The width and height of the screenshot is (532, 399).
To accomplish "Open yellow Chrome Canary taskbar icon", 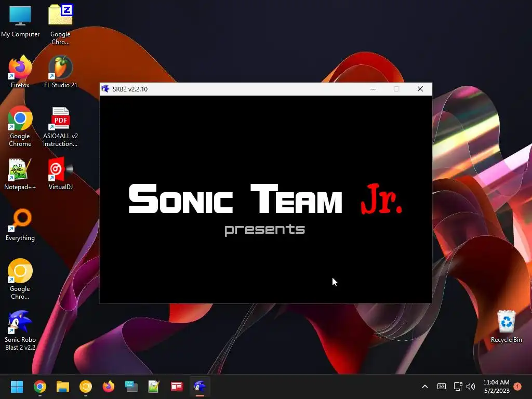I will coord(86,387).
